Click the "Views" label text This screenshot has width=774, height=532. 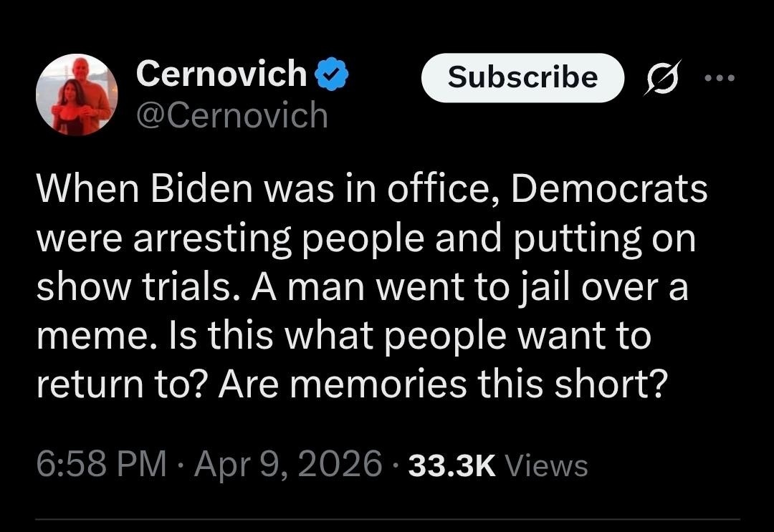coord(547,465)
